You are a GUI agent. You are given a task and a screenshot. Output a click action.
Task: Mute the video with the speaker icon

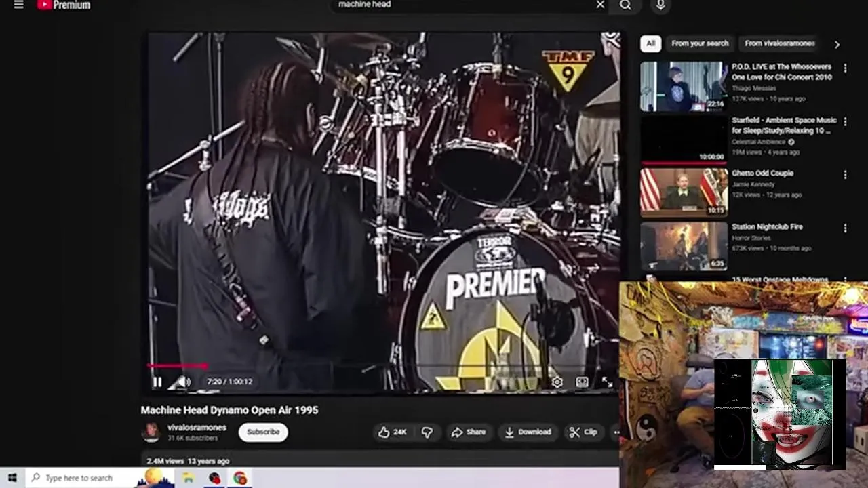(x=184, y=382)
